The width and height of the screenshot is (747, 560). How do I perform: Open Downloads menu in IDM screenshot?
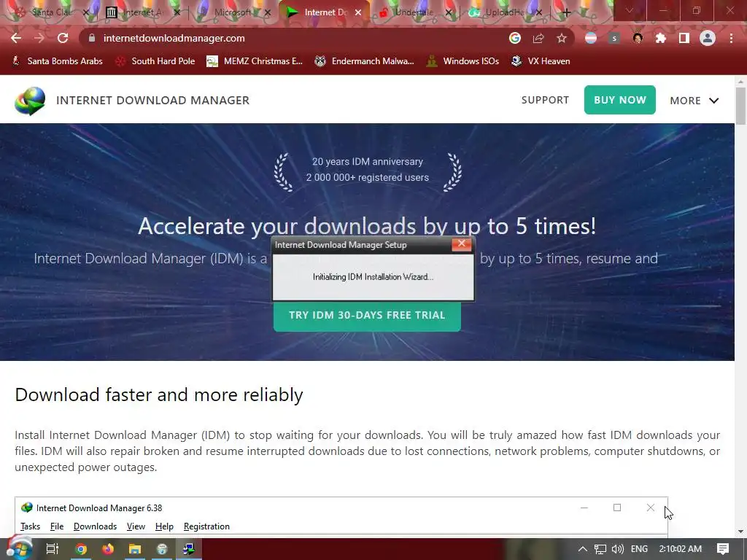pyautogui.click(x=95, y=526)
